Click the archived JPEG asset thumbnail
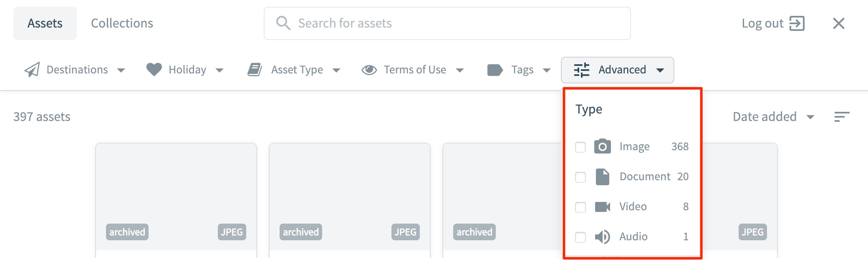The width and height of the screenshot is (868, 277). coord(175,196)
